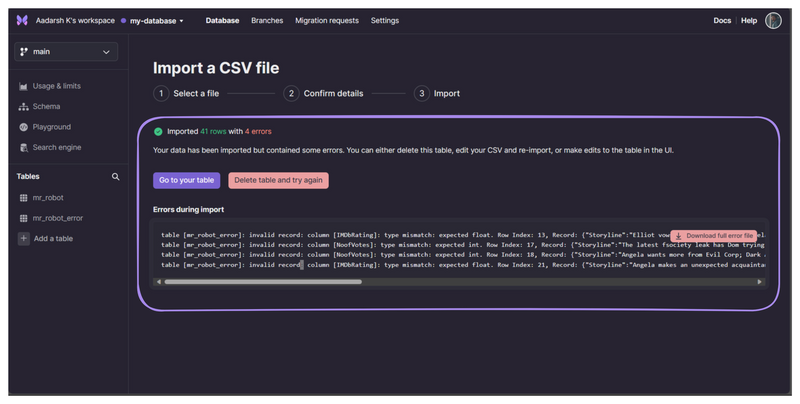Click the error line with Row Index: 13
Screen dimensions: 800x404
462,235
